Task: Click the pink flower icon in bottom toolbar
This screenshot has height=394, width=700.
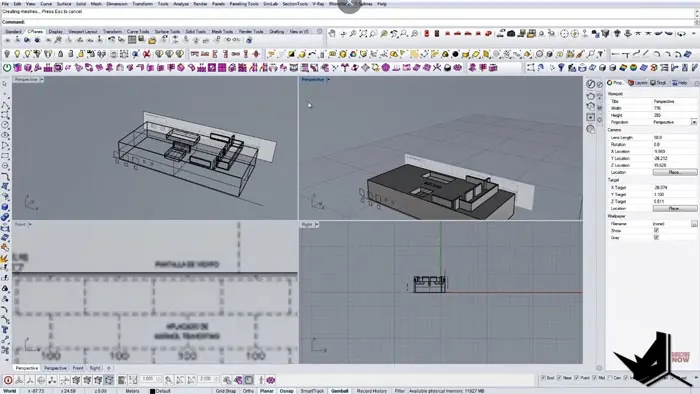Action: coord(271,380)
